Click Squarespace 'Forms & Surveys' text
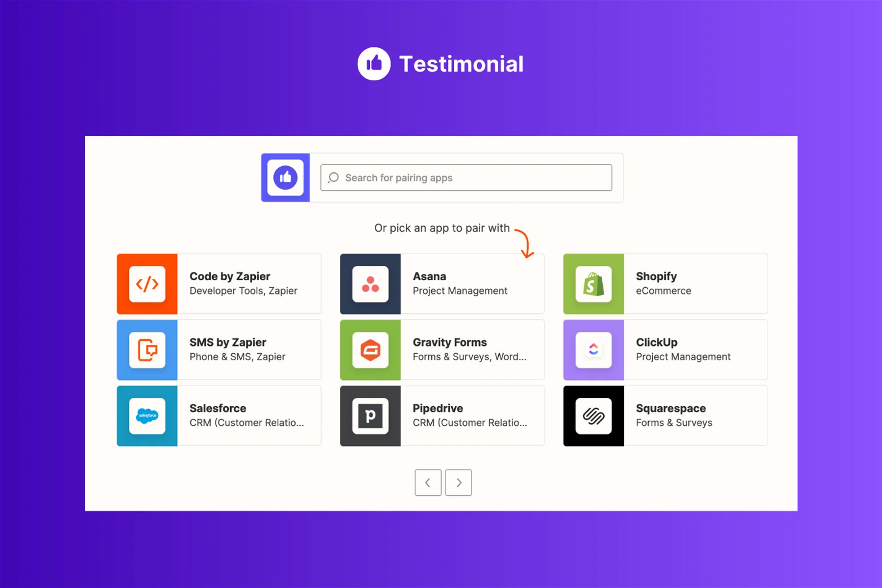 coord(674,422)
